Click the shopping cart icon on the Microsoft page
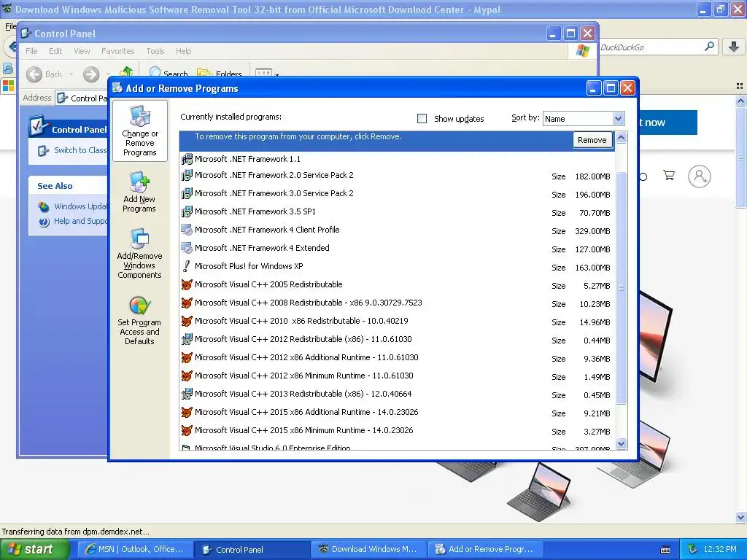Image resolution: width=747 pixels, height=560 pixels. coord(669,175)
